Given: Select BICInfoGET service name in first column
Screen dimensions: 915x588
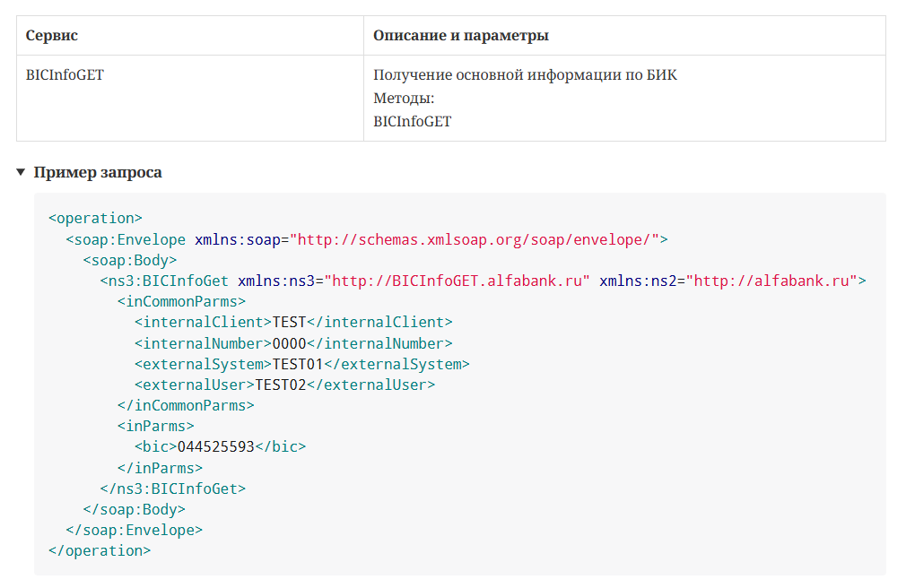Looking at the screenshot, I should coord(65,75).
